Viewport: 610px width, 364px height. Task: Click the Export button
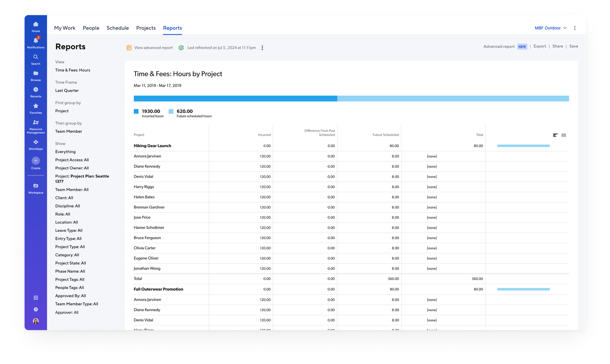point(540,46)
